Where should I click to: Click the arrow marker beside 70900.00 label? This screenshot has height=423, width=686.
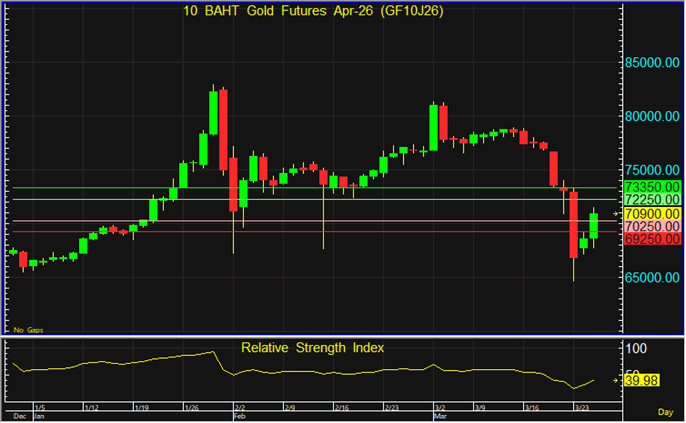(617, 214)
